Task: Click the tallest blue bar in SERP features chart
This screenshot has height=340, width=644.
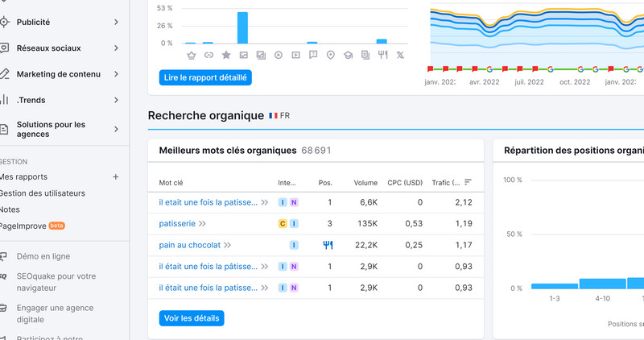Action: pyautogui.click(x=243, y=27)
